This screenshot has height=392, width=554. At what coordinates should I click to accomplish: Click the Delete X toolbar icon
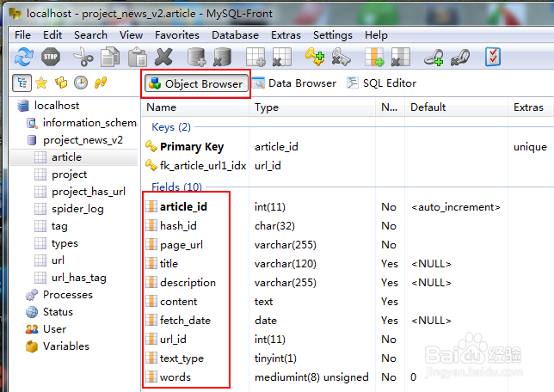click(164, 57)
